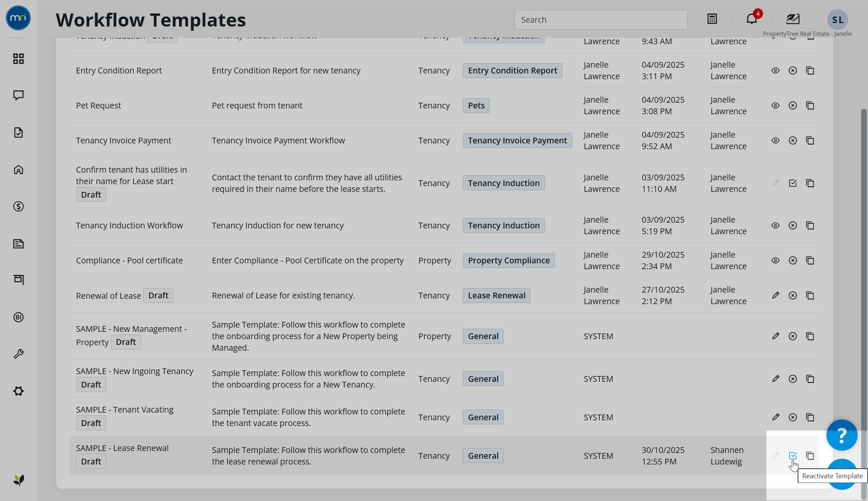Open the archive box icon in sidebar
Viewport: 868px width, 501px height.
(x=18, y=280)
